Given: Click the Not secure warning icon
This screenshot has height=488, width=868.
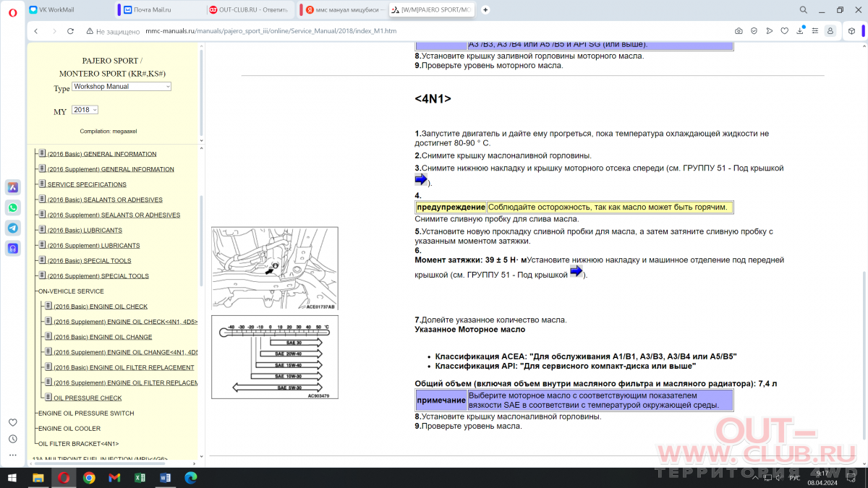Looking at the screenshot, I should pyautogui.click(x=90, y=31).
